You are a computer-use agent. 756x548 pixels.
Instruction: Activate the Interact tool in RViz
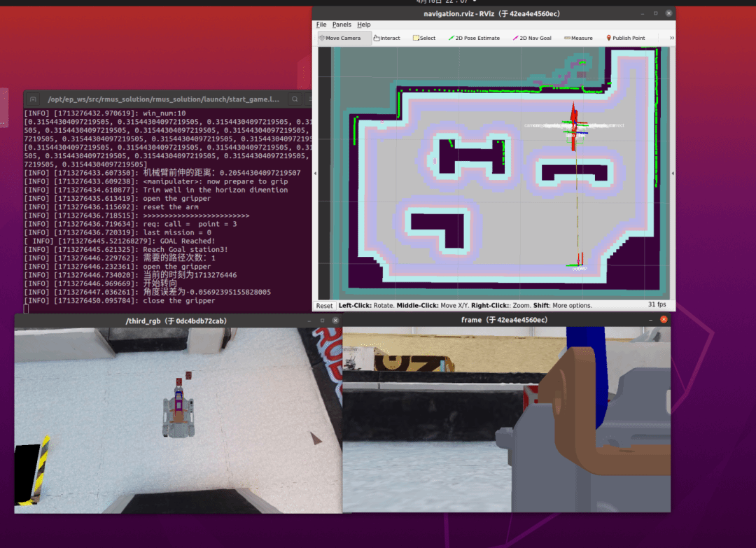(x=387, y=38)
